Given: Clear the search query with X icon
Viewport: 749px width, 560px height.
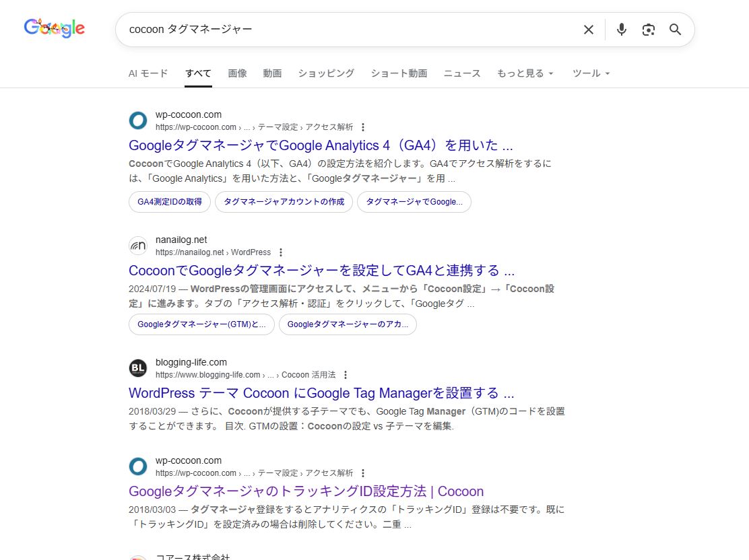Looking at the screenshot, I should pyautogui.click(x=589, y=30).
